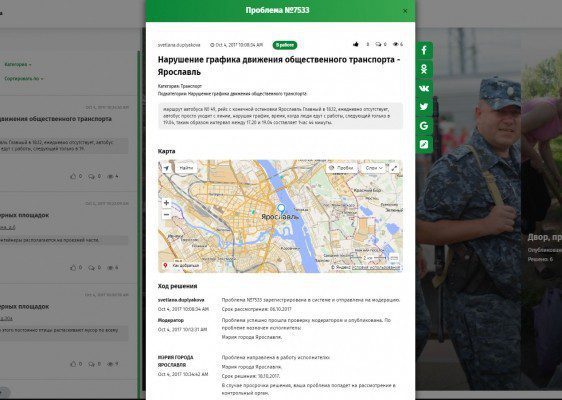Image resolution: width=562 pixels, height=400 pixels.
Task: Share problem on Twitter
Action: (424, 107)
